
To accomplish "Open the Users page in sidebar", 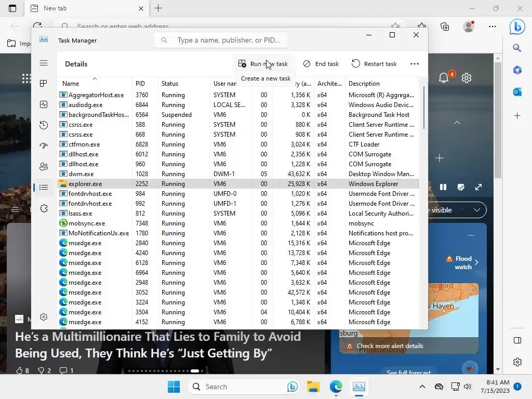I will (x=44, y=167).
